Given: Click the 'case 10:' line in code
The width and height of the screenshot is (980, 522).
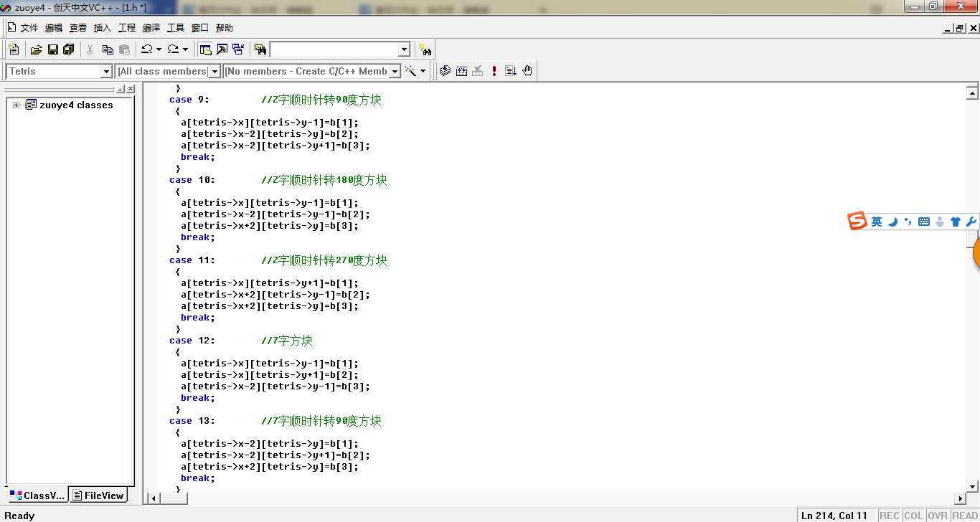Looking at the screenshot, I should coord(192,180).
